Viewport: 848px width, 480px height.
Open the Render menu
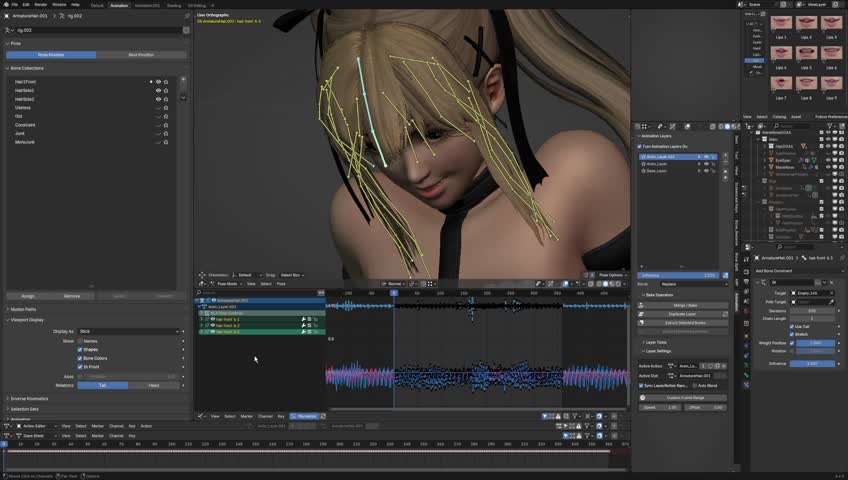pos(41,4)
